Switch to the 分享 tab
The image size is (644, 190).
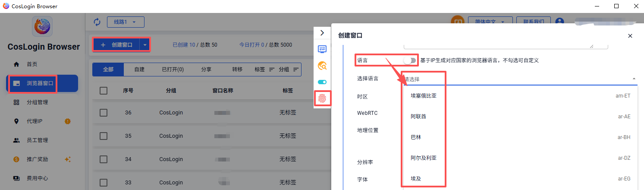tap(206, 70)
